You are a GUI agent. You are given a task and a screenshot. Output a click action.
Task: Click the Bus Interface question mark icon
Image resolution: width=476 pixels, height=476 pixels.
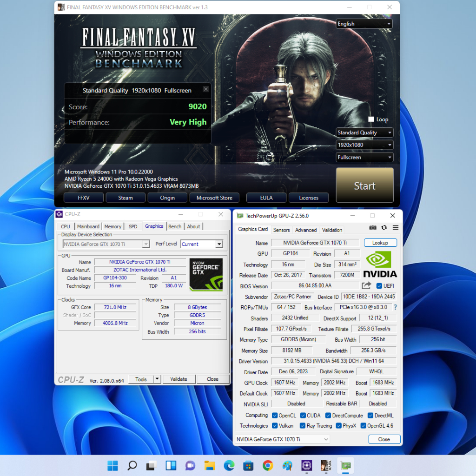point(396,307)
